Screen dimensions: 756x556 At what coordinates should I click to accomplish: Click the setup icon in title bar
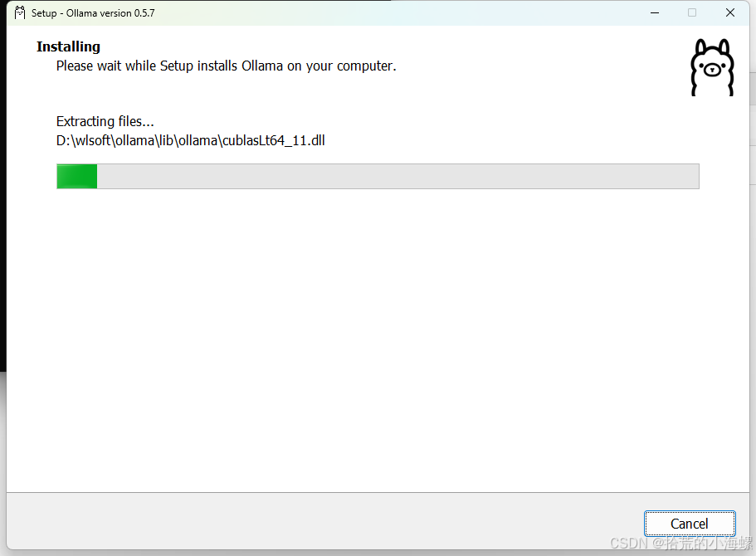point(20,13)
